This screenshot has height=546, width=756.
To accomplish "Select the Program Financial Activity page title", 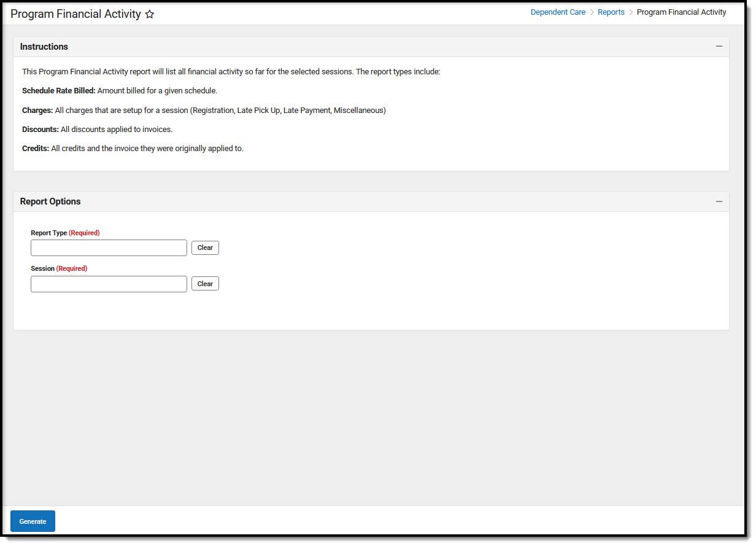I will (74, 14).
